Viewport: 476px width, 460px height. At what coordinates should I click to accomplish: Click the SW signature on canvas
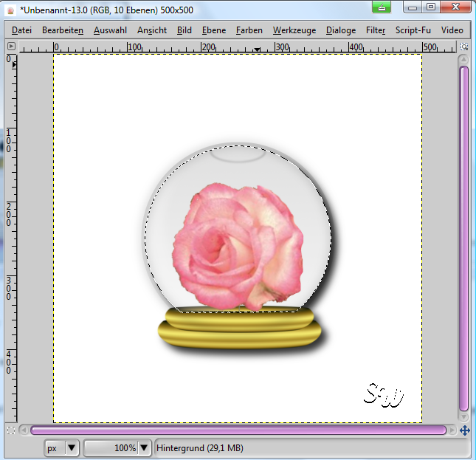click(x=384, y=395)
